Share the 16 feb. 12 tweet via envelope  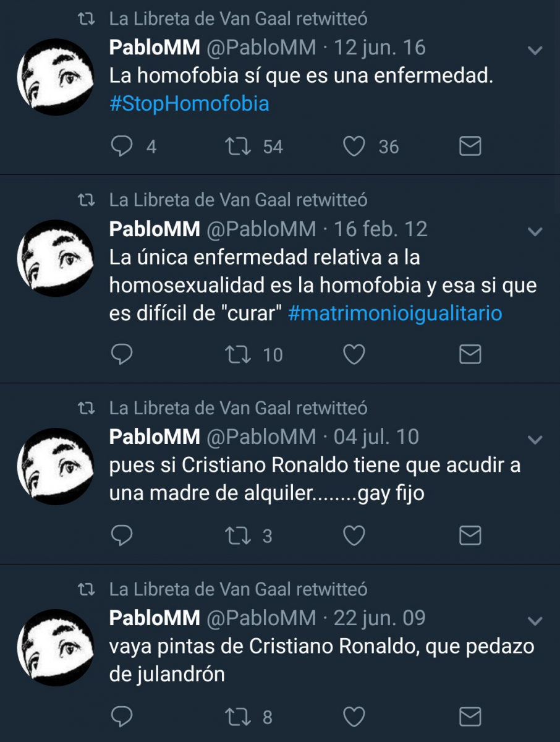(x=470, y=354)
